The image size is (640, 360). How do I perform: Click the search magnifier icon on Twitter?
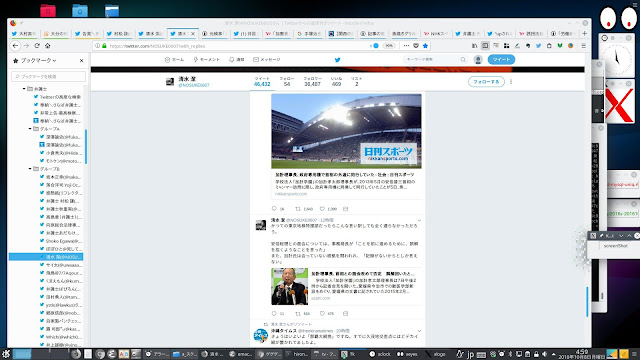(x=463, y=60)
